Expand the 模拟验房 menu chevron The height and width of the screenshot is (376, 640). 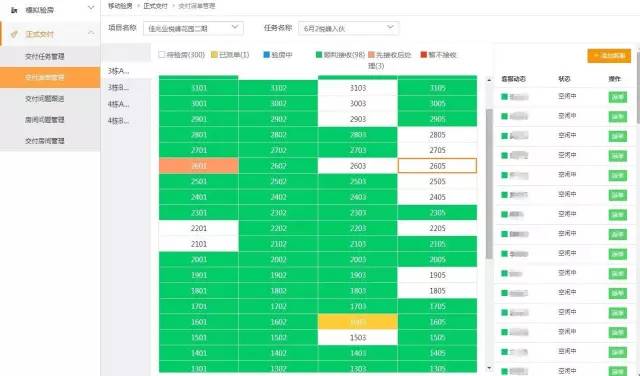tap(91, 8)
